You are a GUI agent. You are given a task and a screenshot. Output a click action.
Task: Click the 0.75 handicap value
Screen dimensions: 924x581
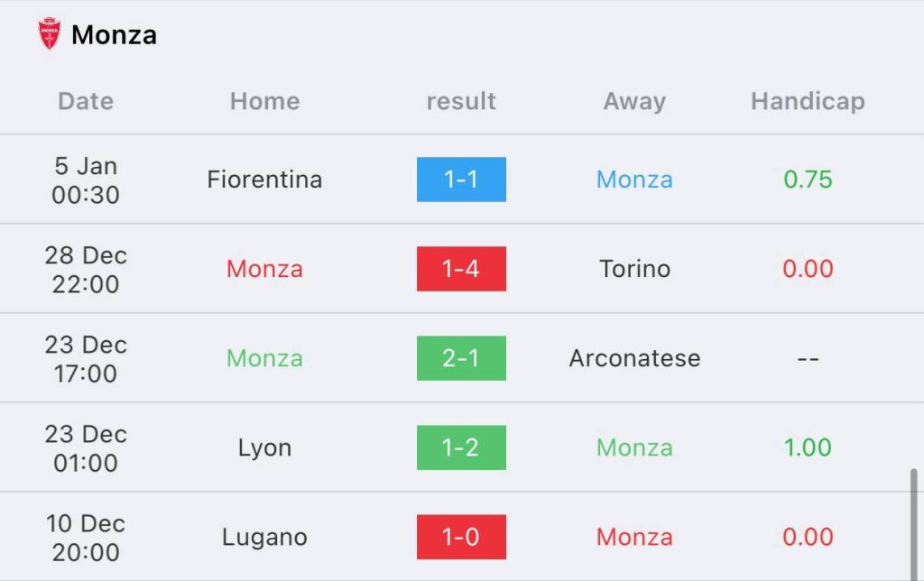point(808,180)
